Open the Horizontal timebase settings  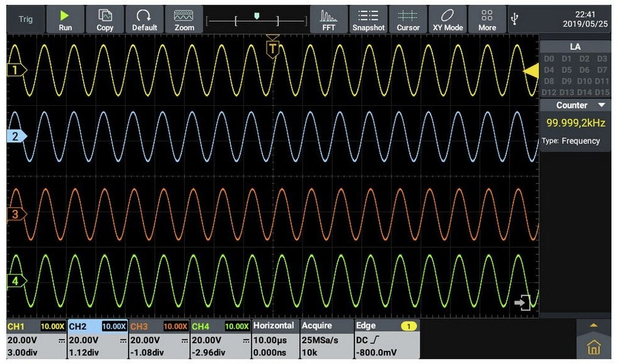(x=275, y=339)
